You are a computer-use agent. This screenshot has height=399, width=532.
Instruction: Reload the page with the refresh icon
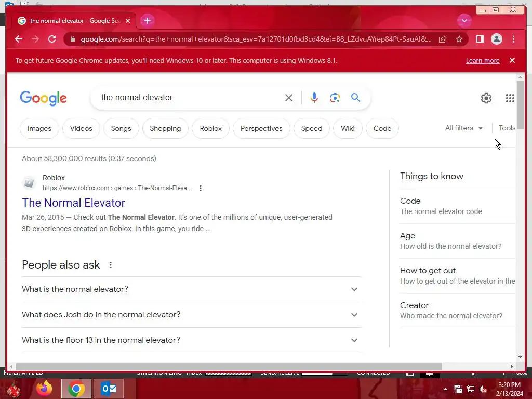click(52, 39)
